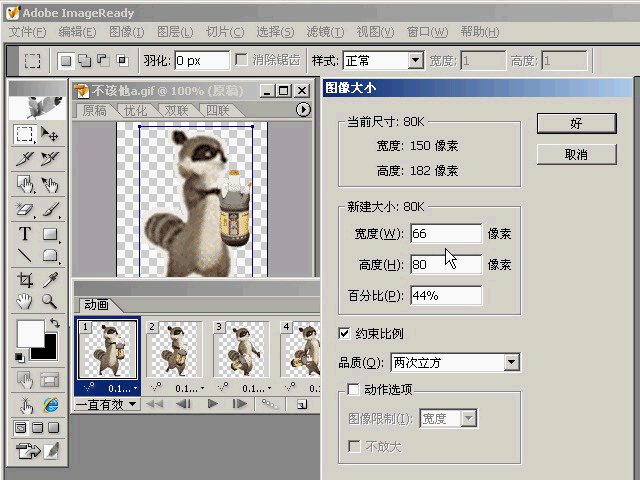Switch to full screen mode
Screen dimensions: 640x480
click(53, 428)
